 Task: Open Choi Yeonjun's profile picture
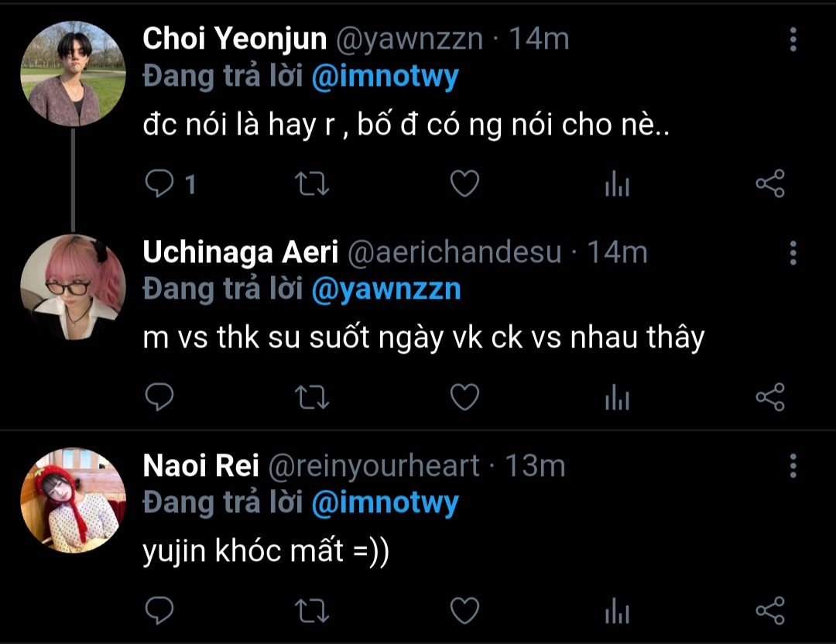coord(73,74)
